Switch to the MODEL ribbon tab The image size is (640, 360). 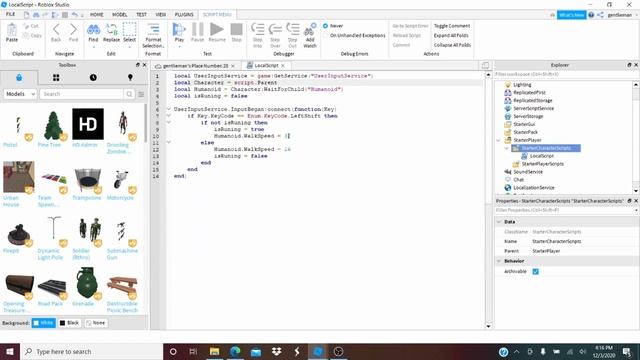pyautogui.click(x=120, y=15)
